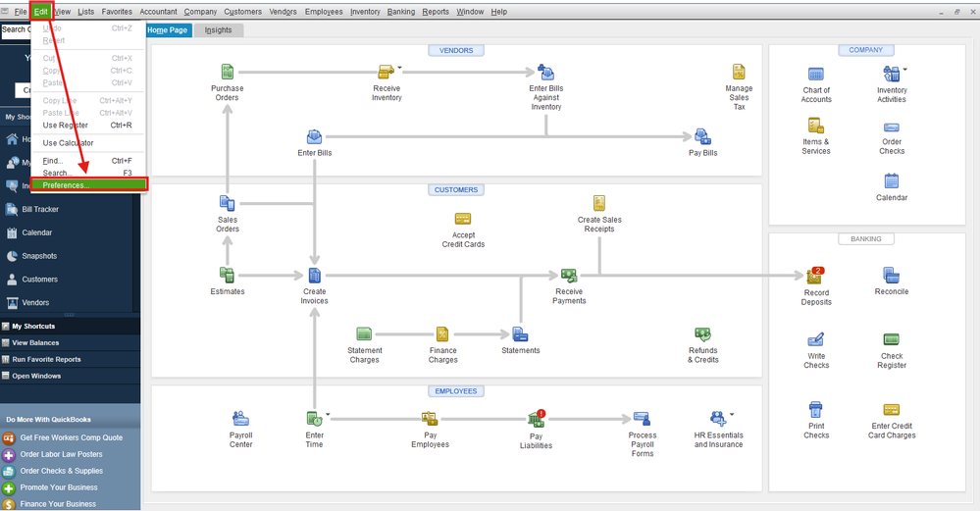Image resolution: width=980 pixels, height=511 pixels.
Task: Open Estimates icon
Action: [x=227, y=275]
